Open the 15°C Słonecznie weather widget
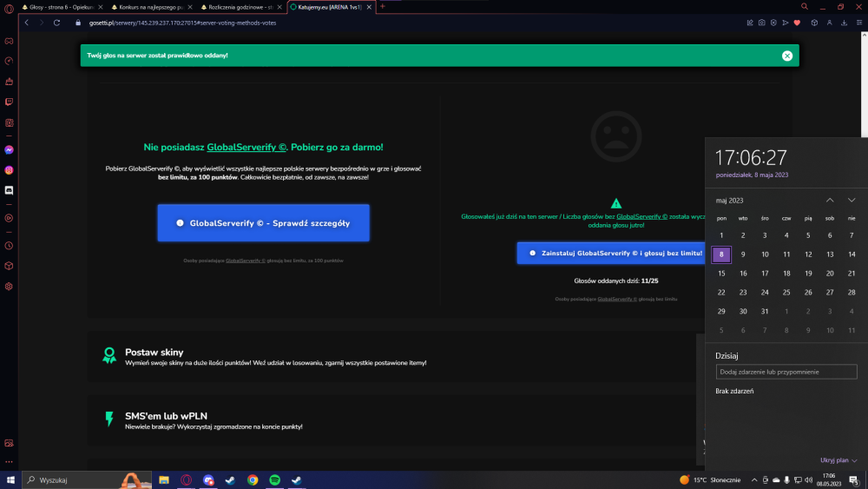This screenshot has height=489, width=868. [x=710, y=480]
